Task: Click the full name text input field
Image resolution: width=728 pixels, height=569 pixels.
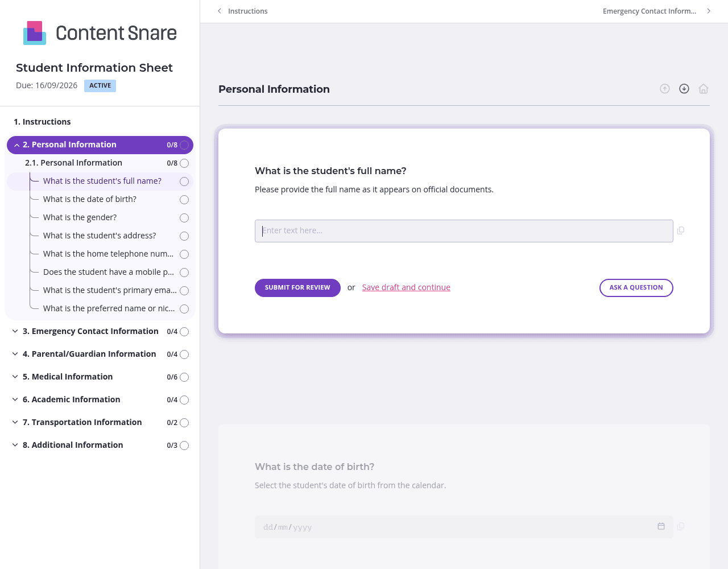Action: tap(464, 231)
